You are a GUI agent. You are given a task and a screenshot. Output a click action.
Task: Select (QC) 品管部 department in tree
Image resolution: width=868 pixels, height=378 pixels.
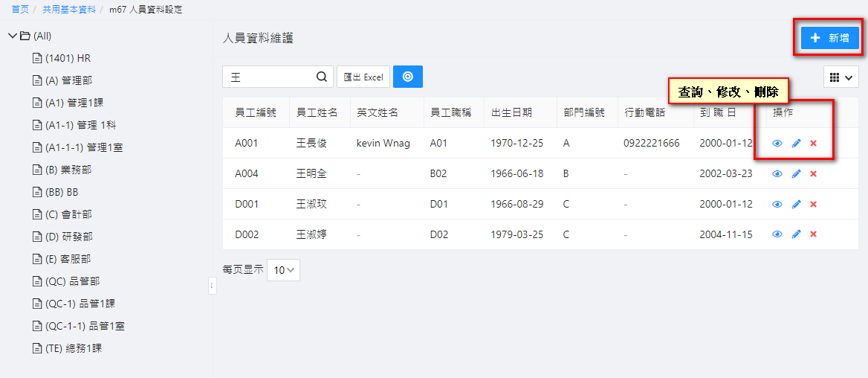pyautogui.click(x=72, y=281)
